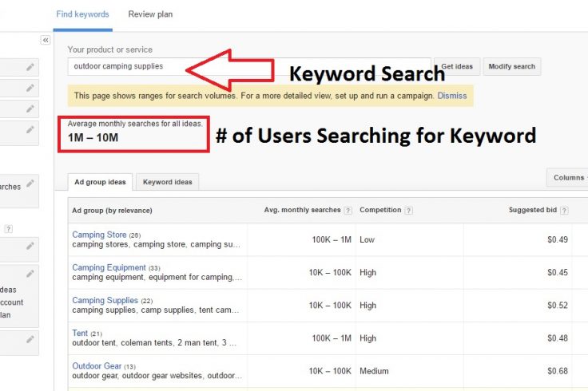Open the Camping Store ad group
Viewport: 588px width, 391px height.
pyautogui.click(x=99, y=235)
